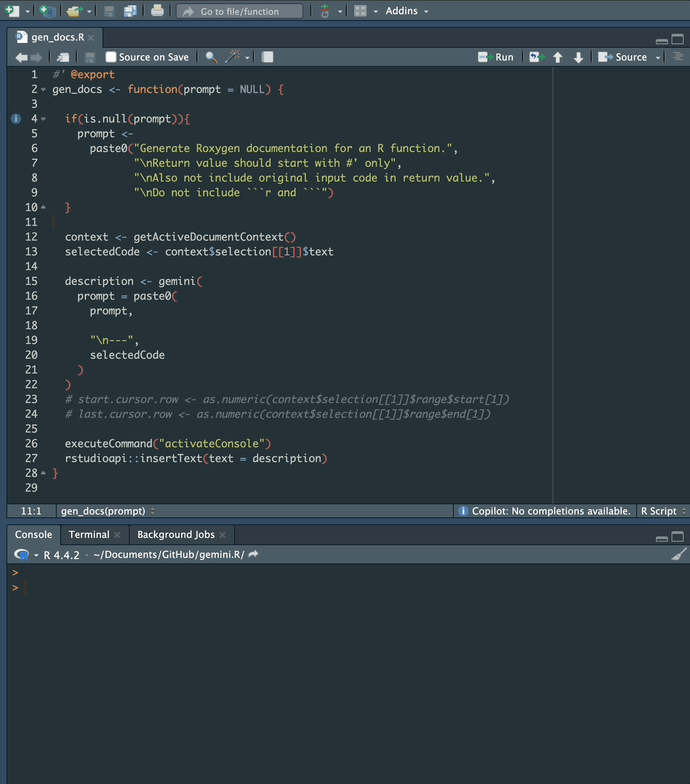
Task: Run the current line or selection
Action: tap(496, 57)
